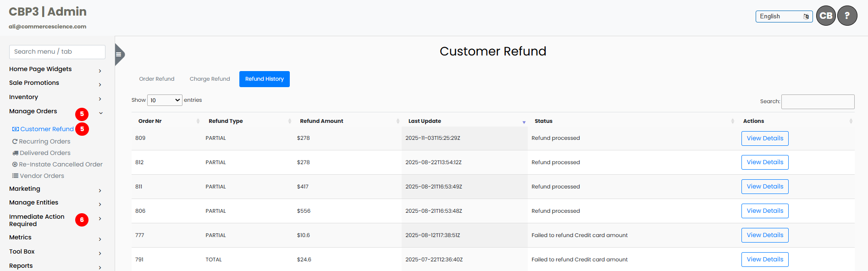Open Recurring Orders in the sidebar
This screenshot has width=868, height=271.
click(x=44, y=141)
